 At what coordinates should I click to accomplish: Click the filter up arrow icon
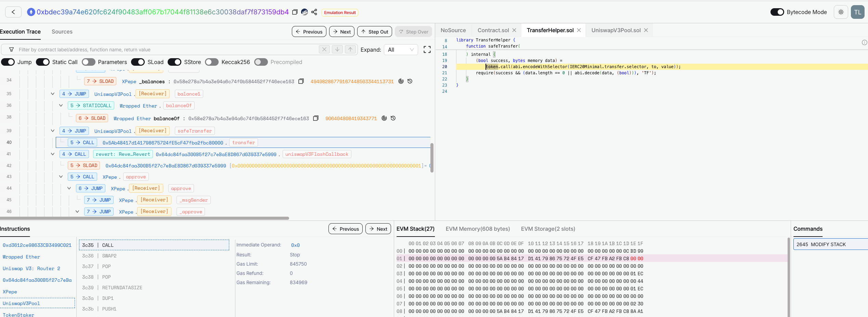[350, 50]
